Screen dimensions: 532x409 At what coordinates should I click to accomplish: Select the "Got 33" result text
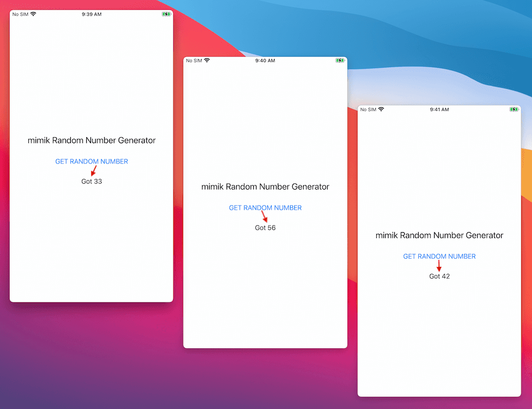[x=92, y=182]
